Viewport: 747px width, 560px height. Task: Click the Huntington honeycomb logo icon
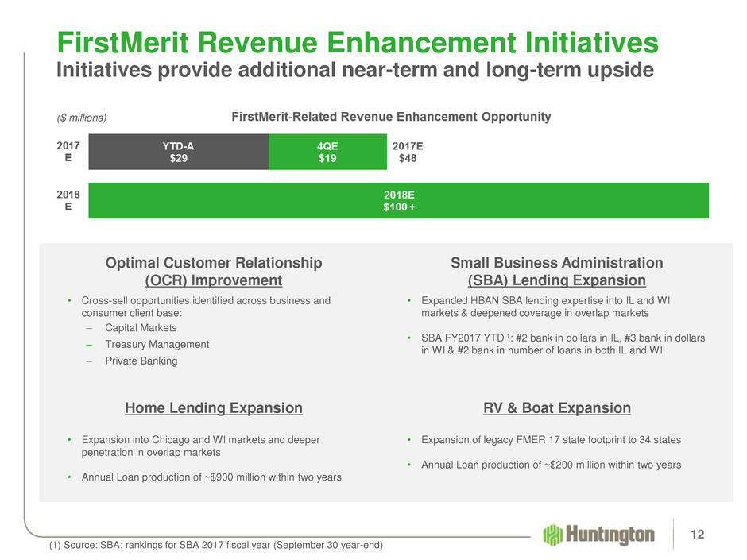pos(554,535)
